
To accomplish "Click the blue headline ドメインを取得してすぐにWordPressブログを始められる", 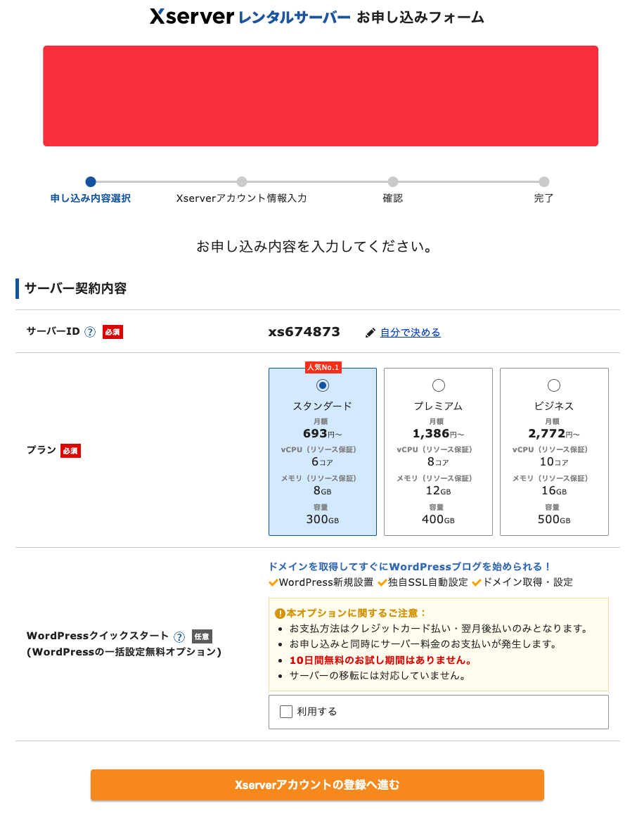I will tap(409, 566).
